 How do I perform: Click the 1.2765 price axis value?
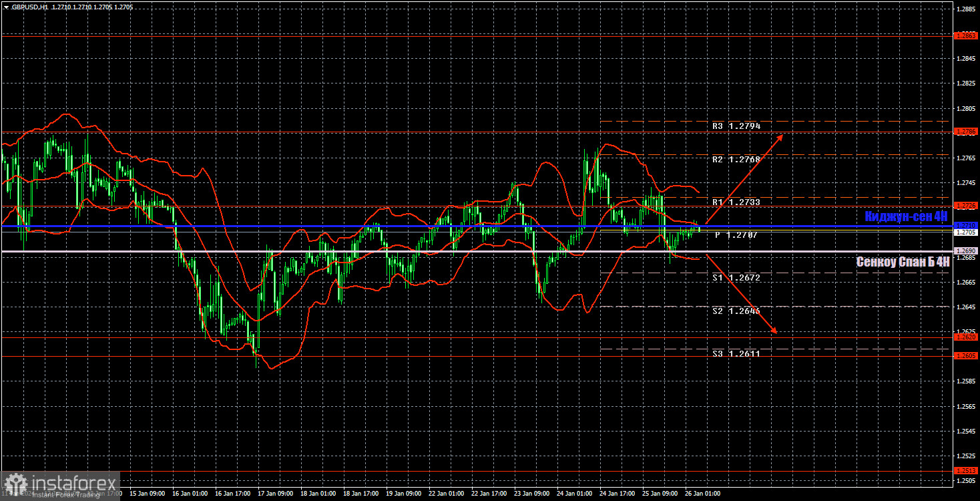pyautogui.click(x=966, y=158)
